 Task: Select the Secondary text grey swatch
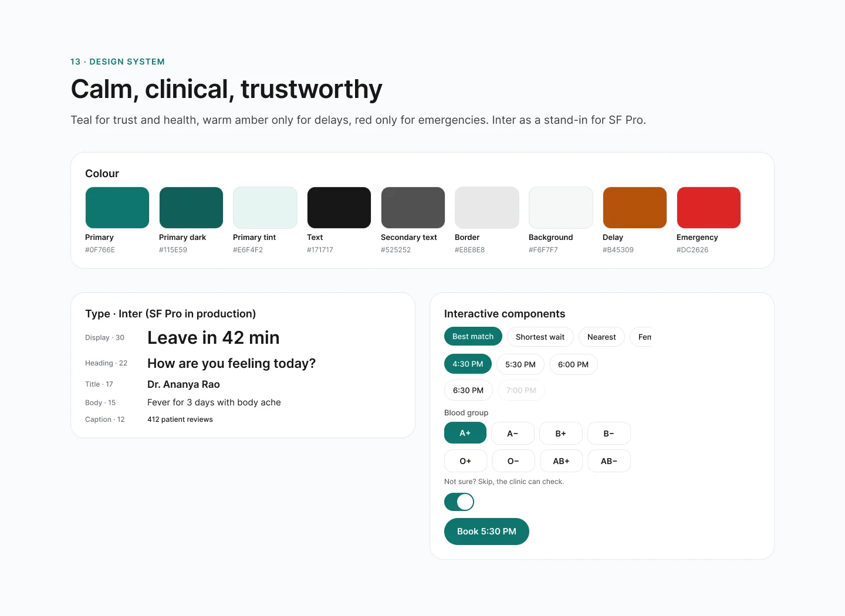(413, 208)
